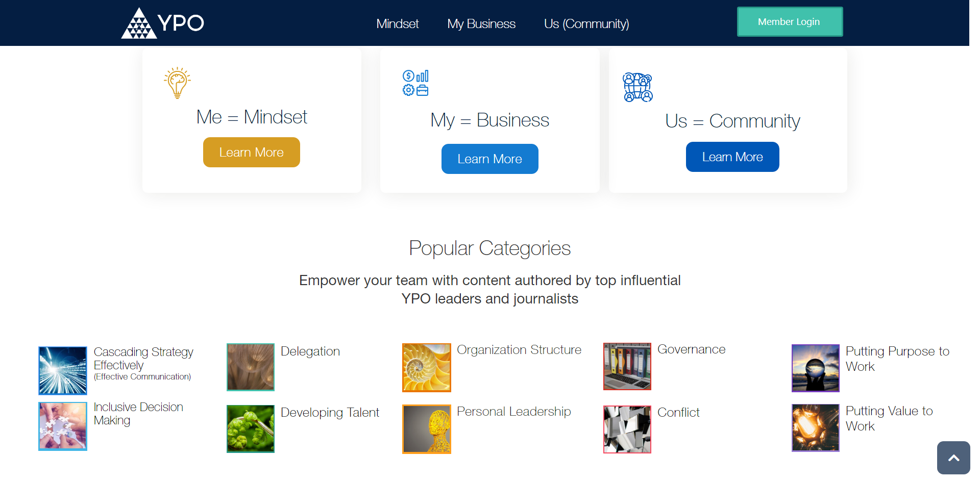Click the lightbulb brain Mindset icon

[x=177, y=83]
